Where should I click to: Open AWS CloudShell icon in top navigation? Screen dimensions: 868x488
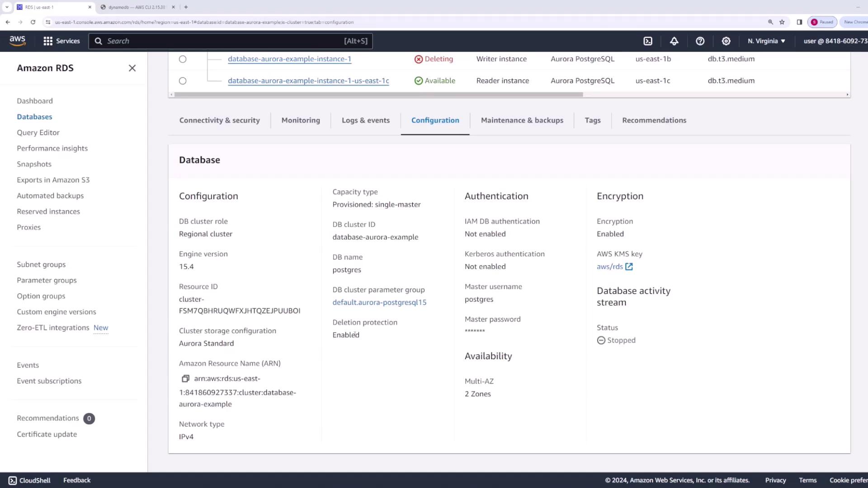coord(648,41)
